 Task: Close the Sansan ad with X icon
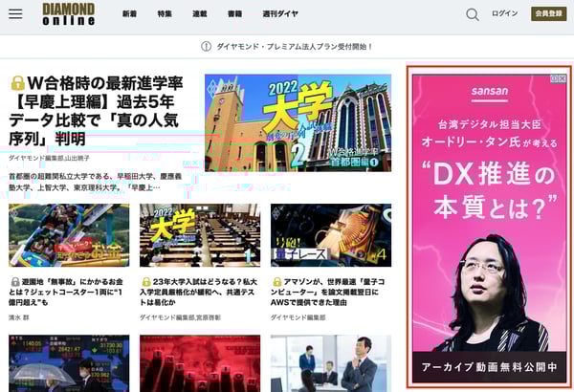click(x=563, y=78)
